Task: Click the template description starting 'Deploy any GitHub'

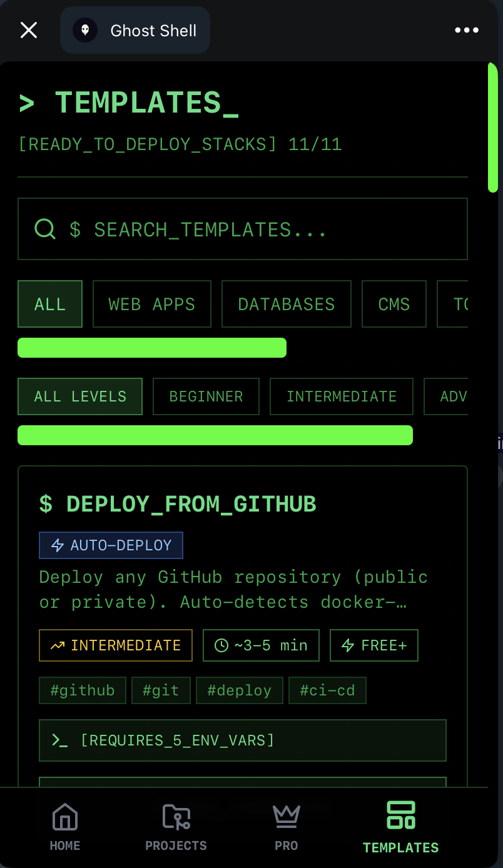Action: point(233,589)
